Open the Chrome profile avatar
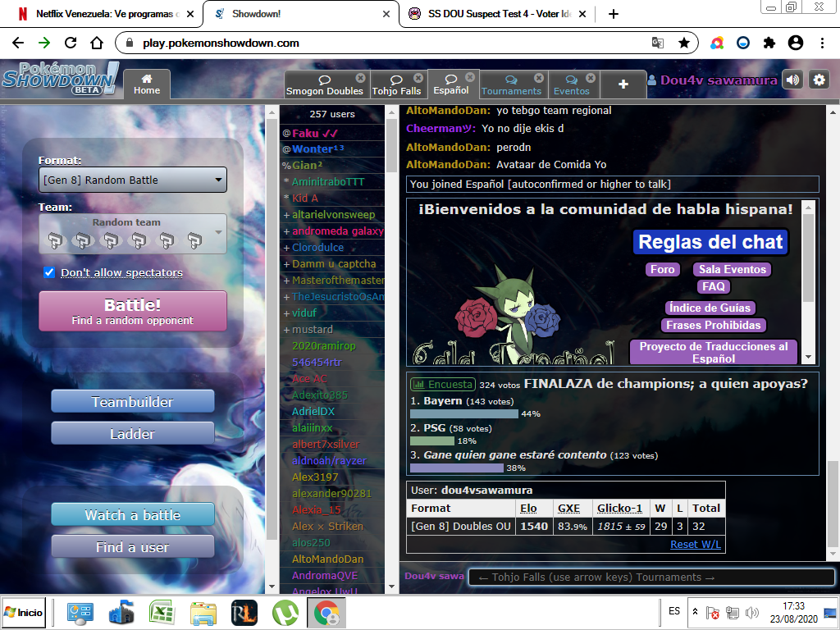The image size is (840, 630). (796, 43)
